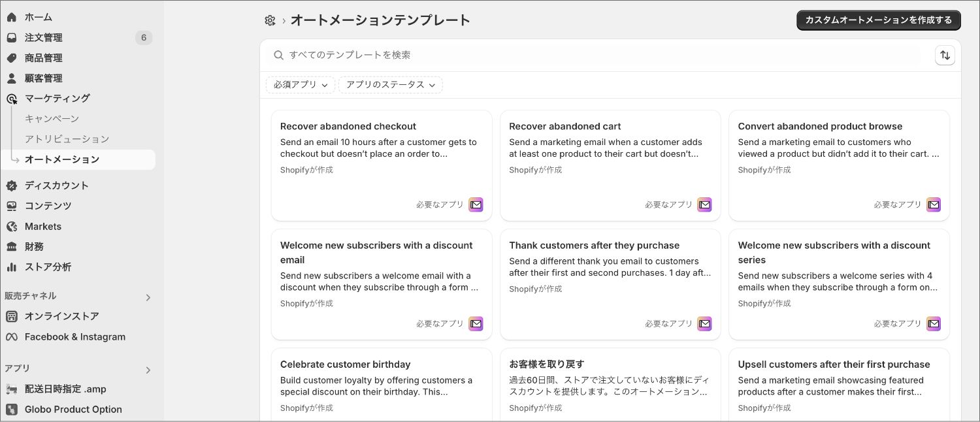Select オートメーション in the sidebar
The image size is (980, 422).
78,159
